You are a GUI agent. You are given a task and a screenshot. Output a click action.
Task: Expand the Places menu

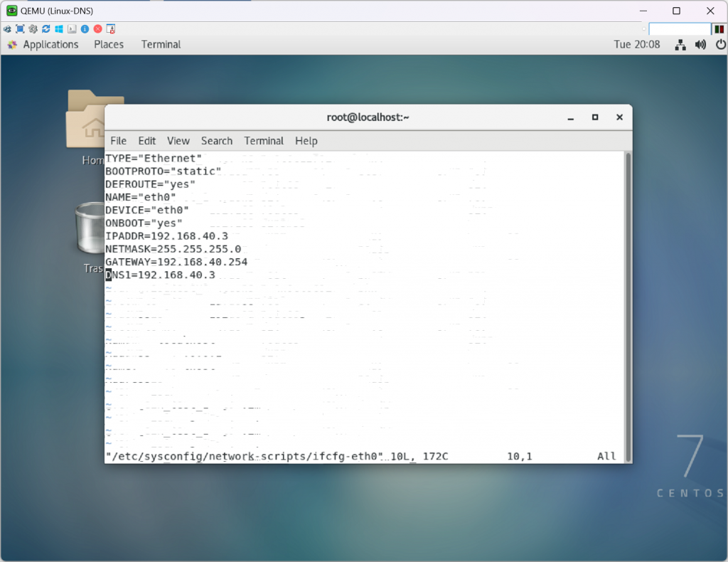pyautogui.click(x=109, y=45)
